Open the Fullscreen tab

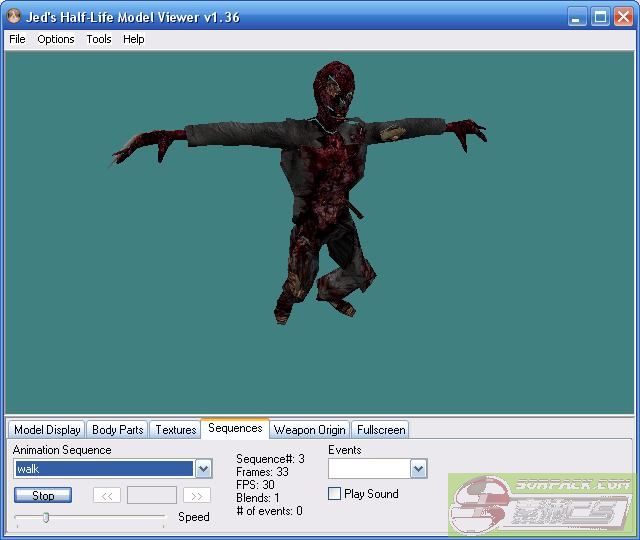[381, 430]
